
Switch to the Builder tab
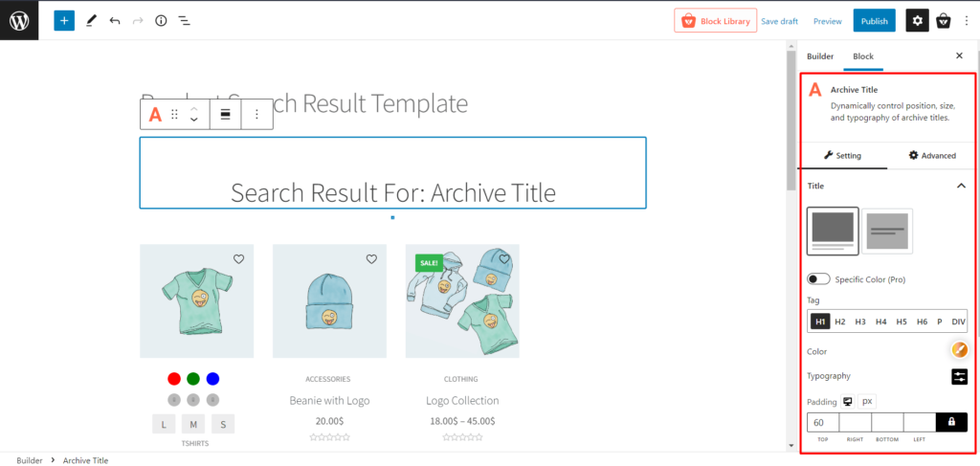820,56
